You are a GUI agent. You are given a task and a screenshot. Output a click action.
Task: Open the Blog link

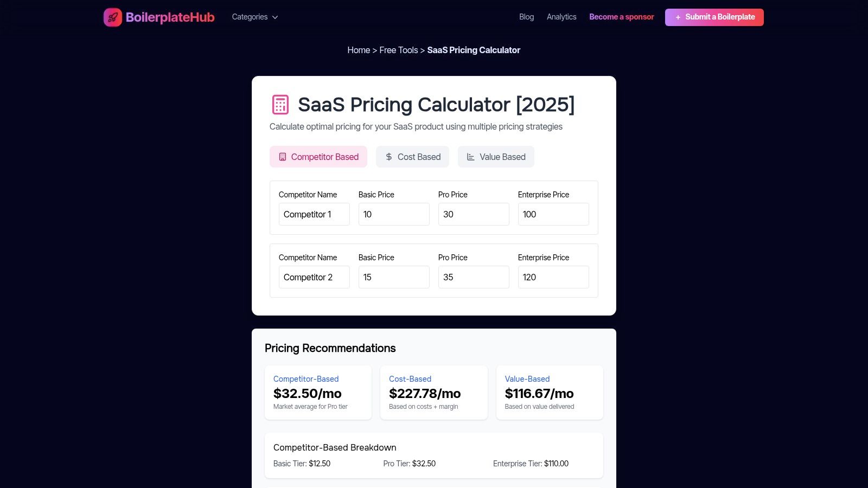click(x=526, y=17)
